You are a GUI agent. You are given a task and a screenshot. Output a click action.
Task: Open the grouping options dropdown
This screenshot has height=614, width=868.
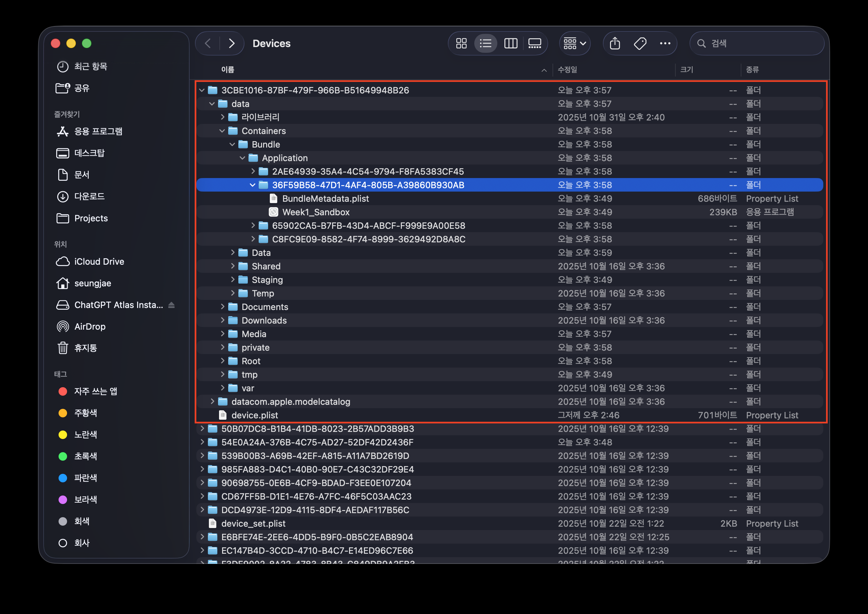574,43
